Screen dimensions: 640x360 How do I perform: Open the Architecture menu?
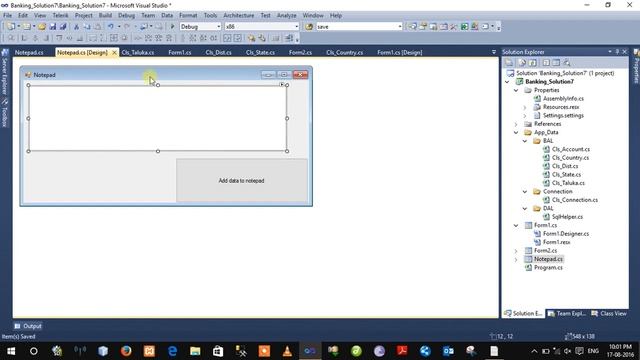click(x=238, y=16)
